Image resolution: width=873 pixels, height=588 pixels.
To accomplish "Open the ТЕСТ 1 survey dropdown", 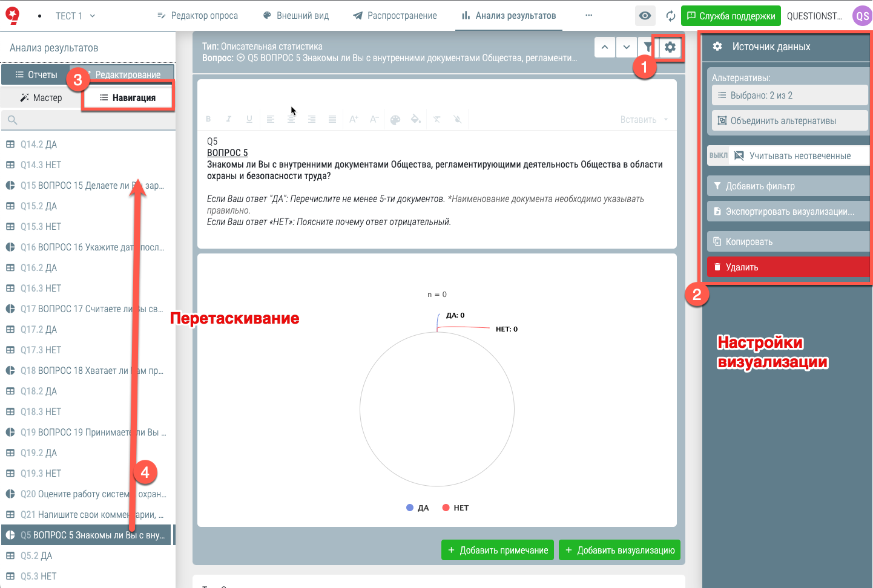I will click(75, 16).
